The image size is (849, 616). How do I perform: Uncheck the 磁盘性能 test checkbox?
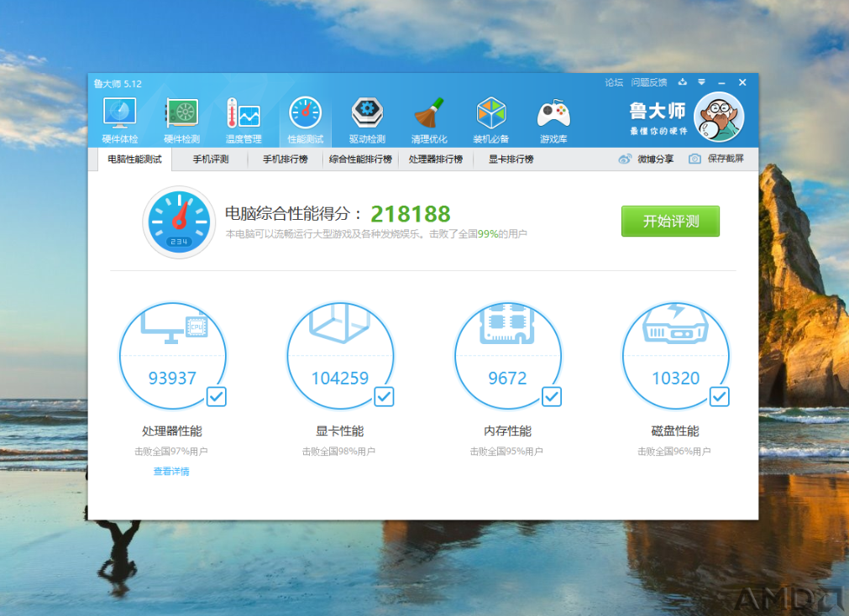(x=720, y=397)
